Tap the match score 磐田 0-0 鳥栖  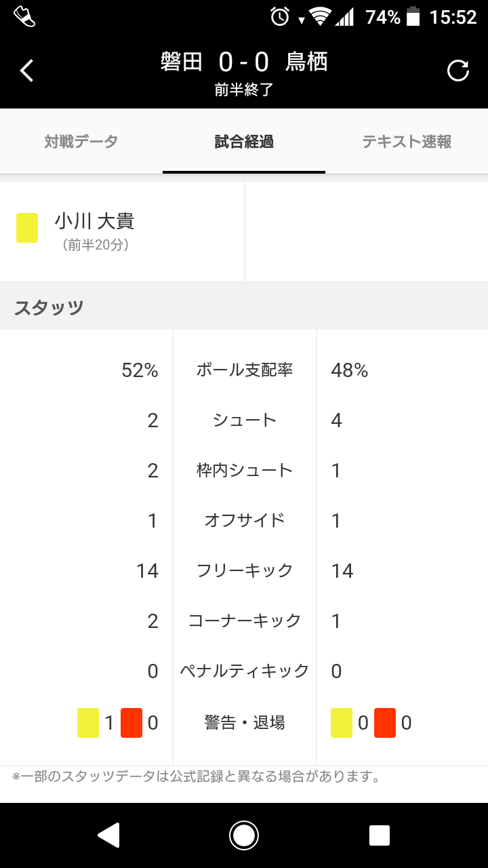[x=244, y=62]
